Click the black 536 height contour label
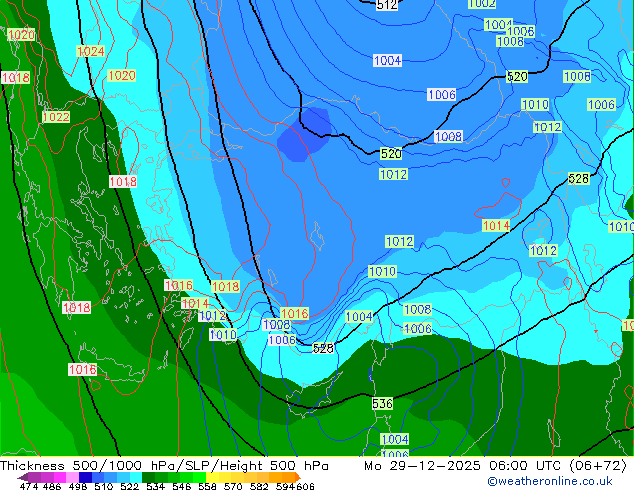 coord(382,403)
